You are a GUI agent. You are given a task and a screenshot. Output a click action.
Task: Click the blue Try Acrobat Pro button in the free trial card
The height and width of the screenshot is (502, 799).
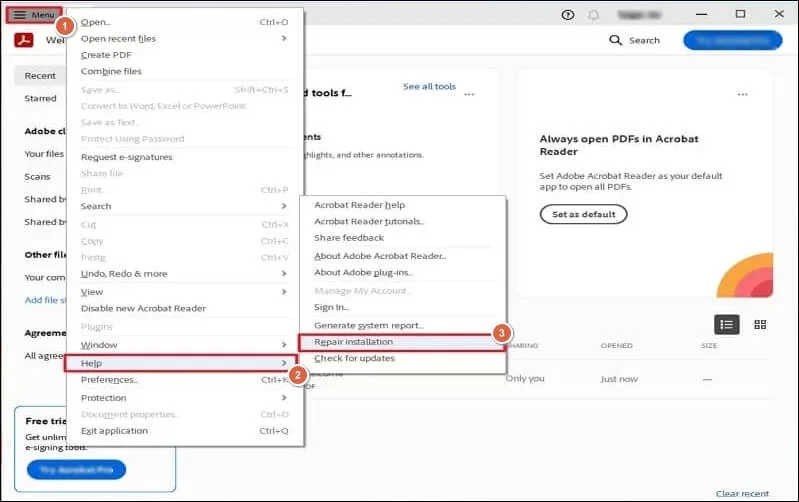pyautogui.click(x=76, y=469)
